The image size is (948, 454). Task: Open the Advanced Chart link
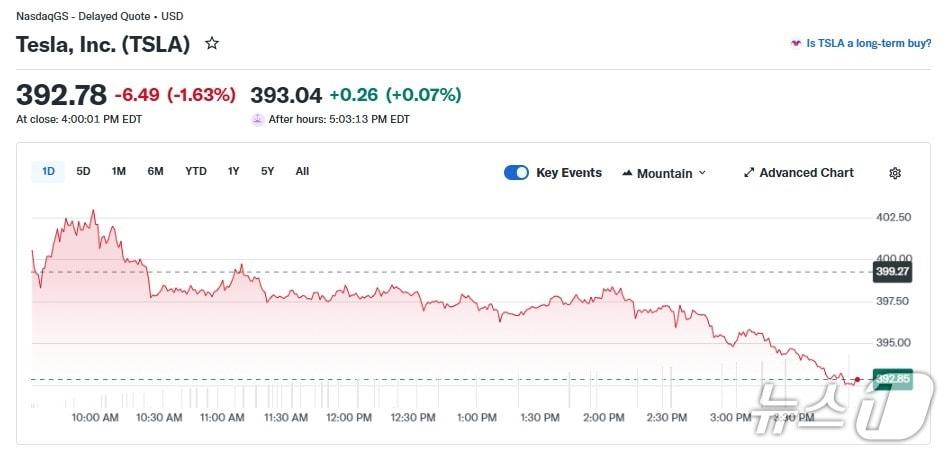tap(806, 173)
